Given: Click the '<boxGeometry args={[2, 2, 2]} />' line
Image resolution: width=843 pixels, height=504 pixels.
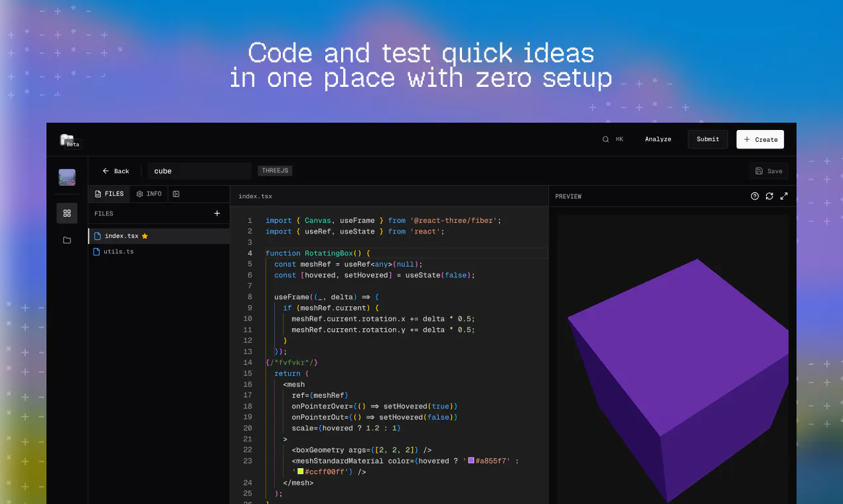Looking at the screenshot, I should coord(362,450).
